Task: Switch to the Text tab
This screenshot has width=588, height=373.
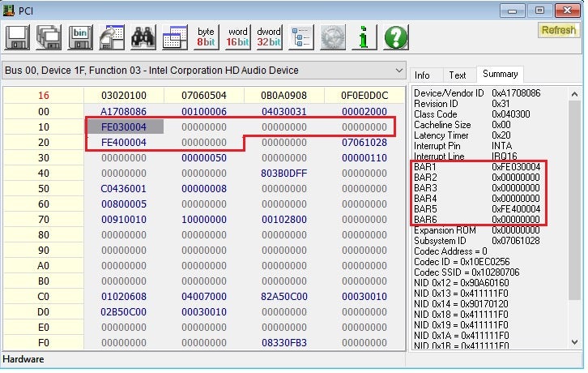Action: coord(458,75)
